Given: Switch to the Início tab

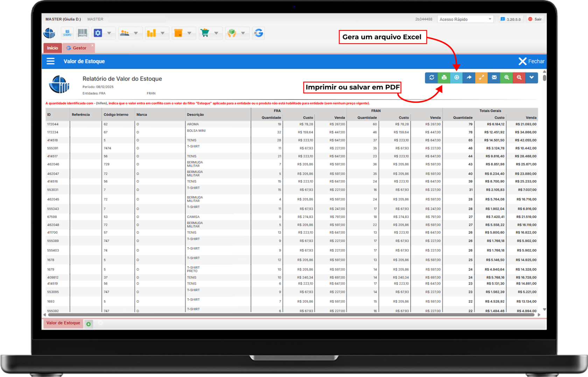Looking at the screenshot, I should click(52, 48).
